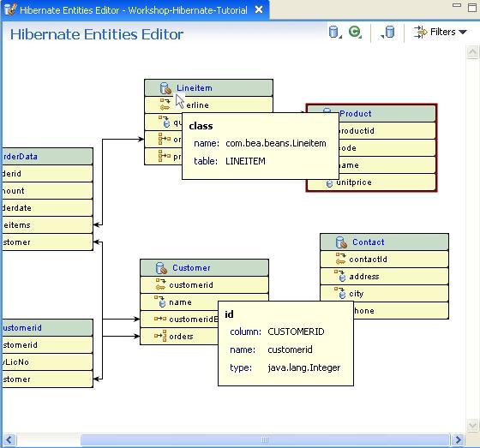Click the quantity property icon in Lineitem

click(165, 122)
